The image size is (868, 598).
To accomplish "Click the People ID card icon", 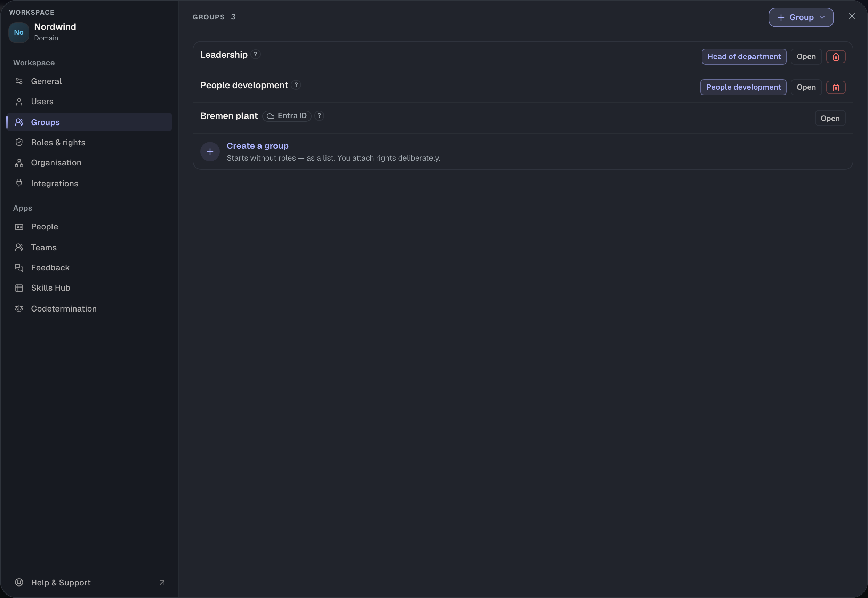I will point(19,227).
